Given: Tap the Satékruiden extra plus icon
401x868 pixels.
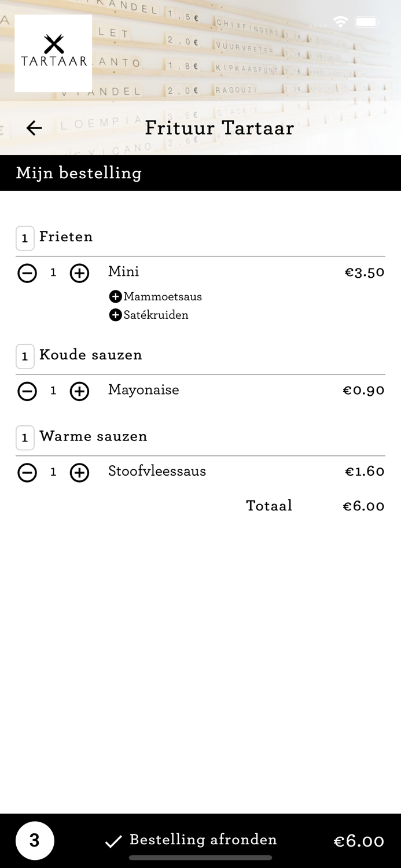Looking at the screenshot, I should click(x=116, y=315).
